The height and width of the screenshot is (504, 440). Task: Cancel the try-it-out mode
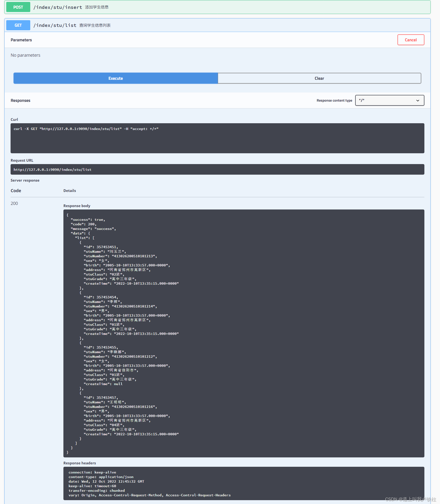click(410, 40)
